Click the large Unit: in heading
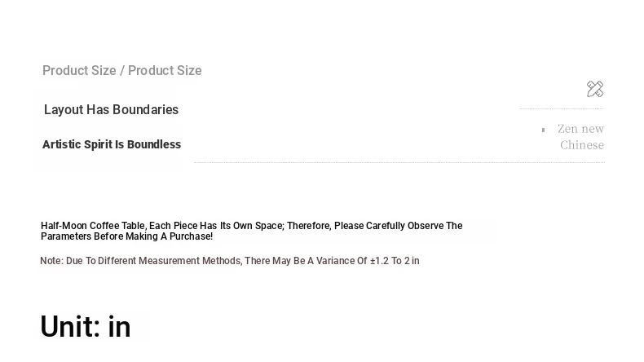644x362 pixels. click(x=86, y=327)
